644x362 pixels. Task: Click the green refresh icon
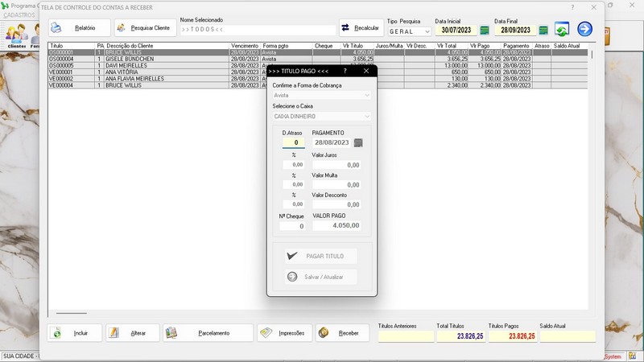[x=561, y=29]
